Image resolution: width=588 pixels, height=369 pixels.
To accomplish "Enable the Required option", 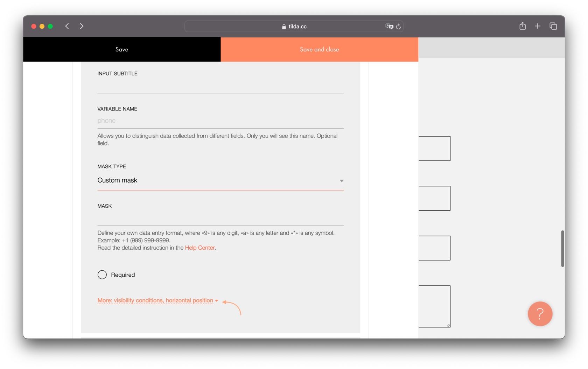I will [102, 275].
